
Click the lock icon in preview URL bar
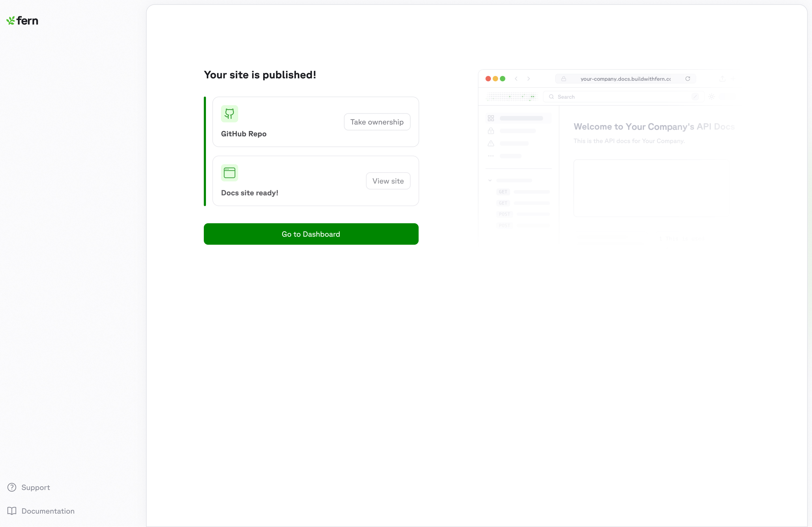pyautogui.click(x=564, y=79)
